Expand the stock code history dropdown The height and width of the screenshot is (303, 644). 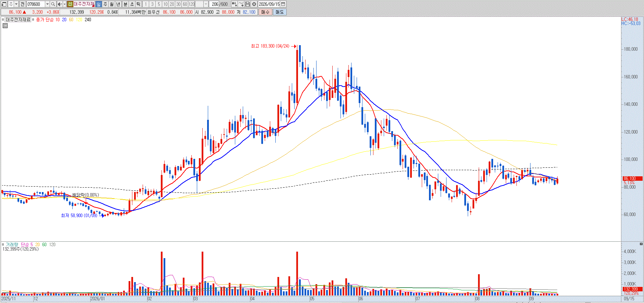point(47,4)
